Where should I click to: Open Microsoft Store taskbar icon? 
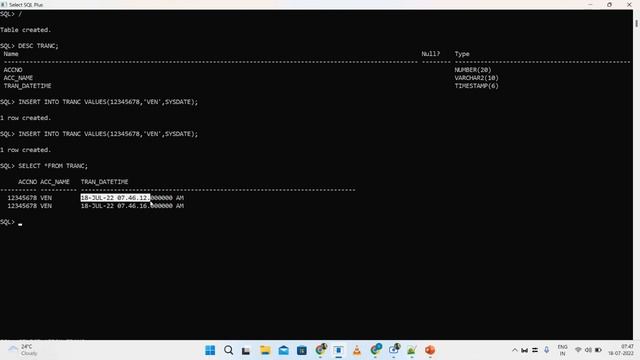click(x=302, y=350)
